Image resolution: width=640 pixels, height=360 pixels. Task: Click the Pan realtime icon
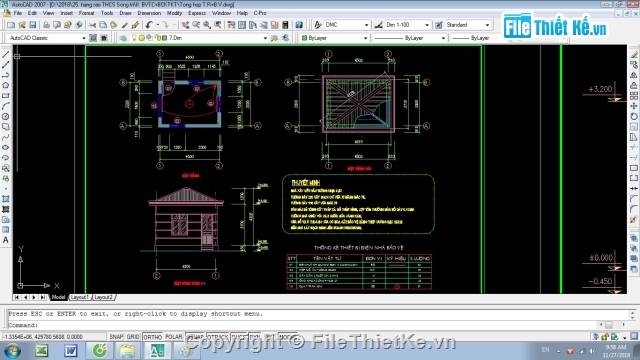pyautogui.click(x=185, y=25)
